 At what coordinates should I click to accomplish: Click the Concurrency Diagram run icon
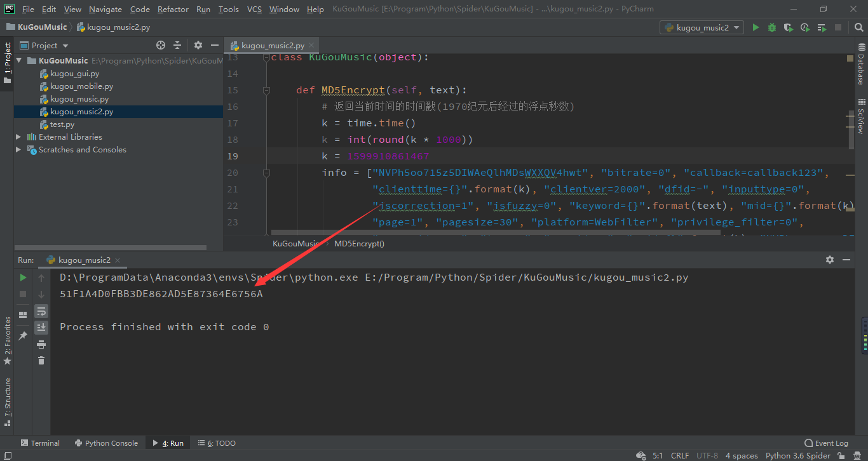(x=822, y=27)
